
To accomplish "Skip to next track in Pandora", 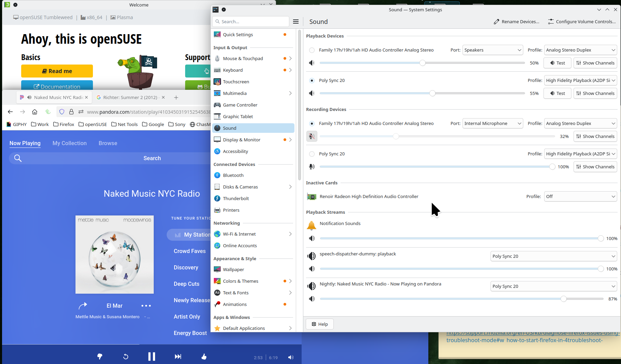I will [178, 356].
